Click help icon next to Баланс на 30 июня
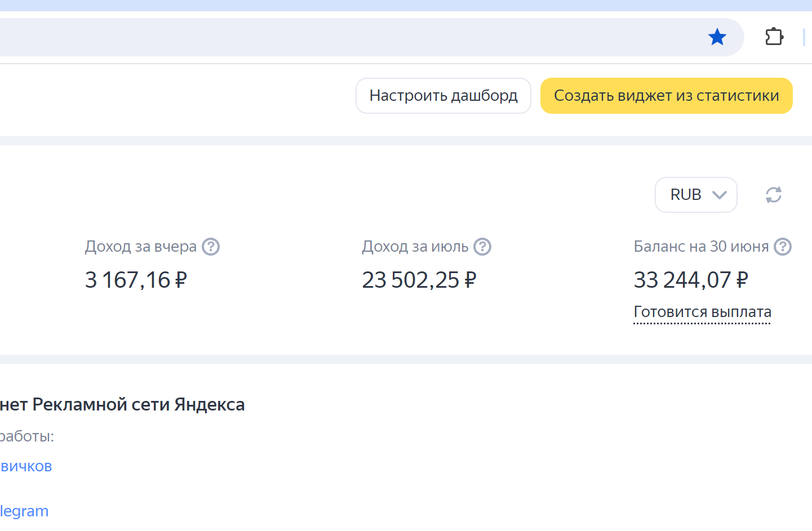This screenshot has height=531, width=812. [x=783, y=247]
